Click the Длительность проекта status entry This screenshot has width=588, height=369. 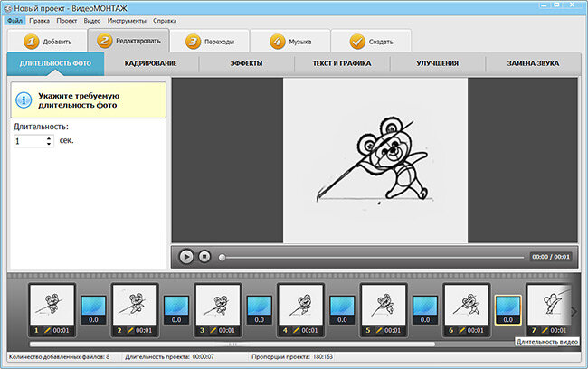[x=169, y=356]
